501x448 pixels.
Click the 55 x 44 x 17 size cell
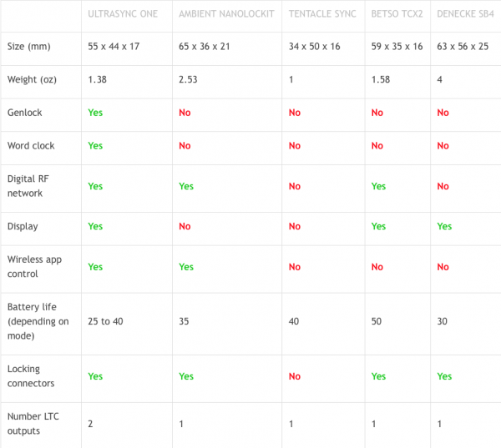click(x=114, y=47)
